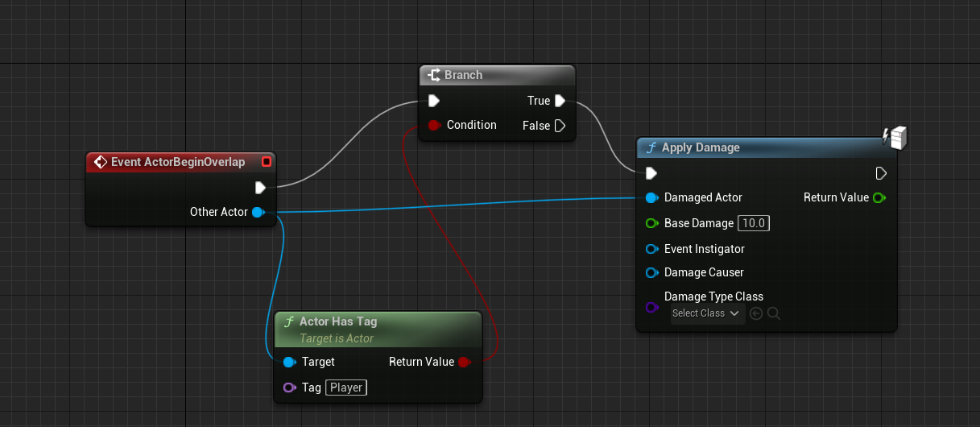Click the 'Damage Type Class' label
This screenshot has height=427, width=980.
click(x=713, y=296)
